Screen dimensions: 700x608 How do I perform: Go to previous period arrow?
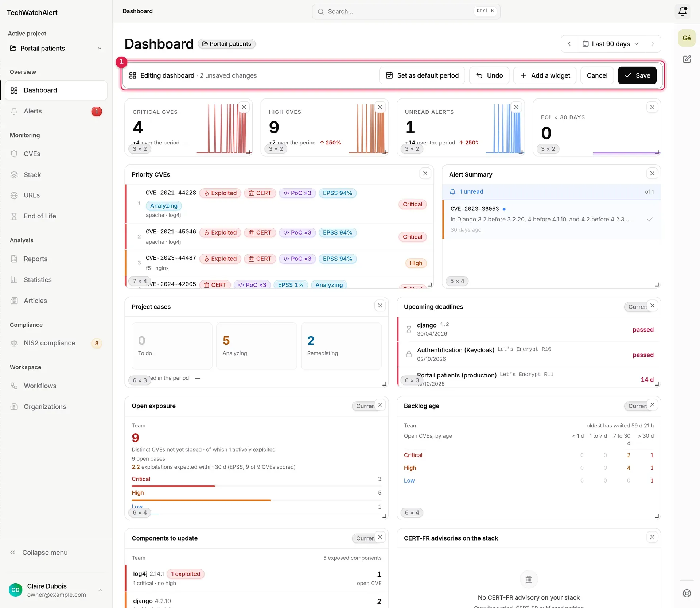pyautogui.click(x=569, y=44)
